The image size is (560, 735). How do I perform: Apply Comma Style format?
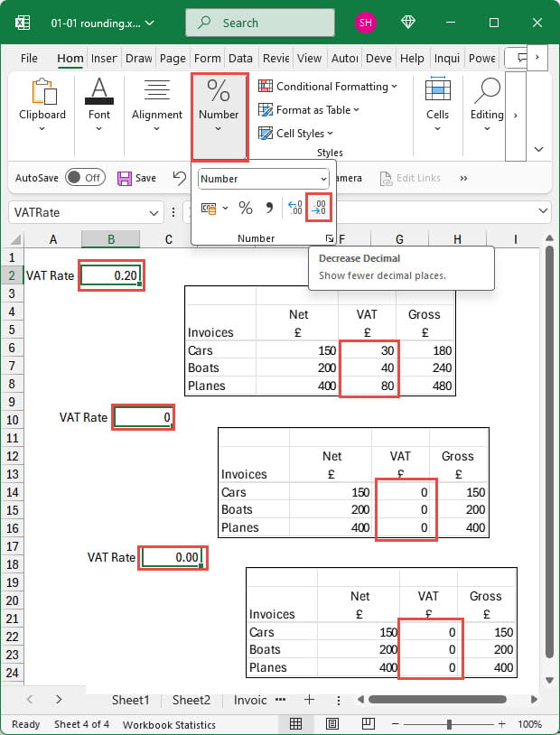click(x=268, y=209)
